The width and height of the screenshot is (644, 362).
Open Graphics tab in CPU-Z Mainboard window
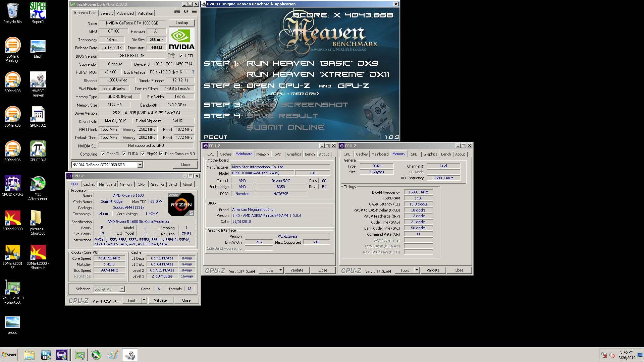click(x=294, y=154)
